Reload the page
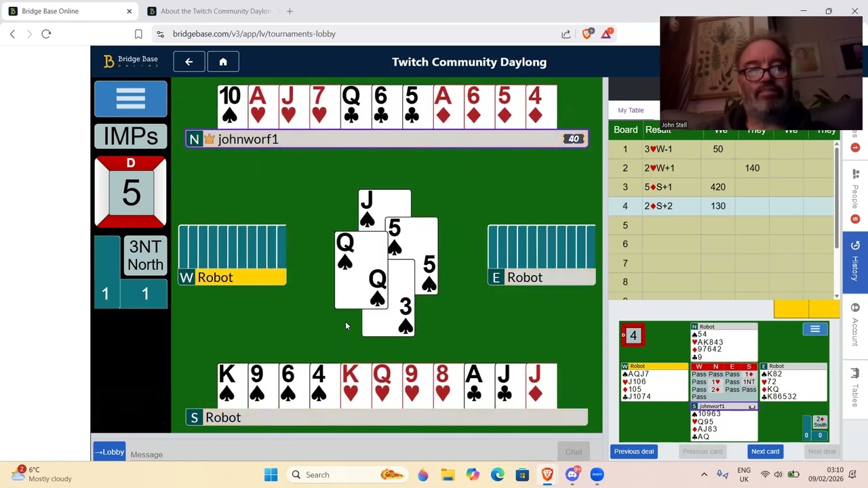The width and height of the screenshot is (868, 488). 46,34
